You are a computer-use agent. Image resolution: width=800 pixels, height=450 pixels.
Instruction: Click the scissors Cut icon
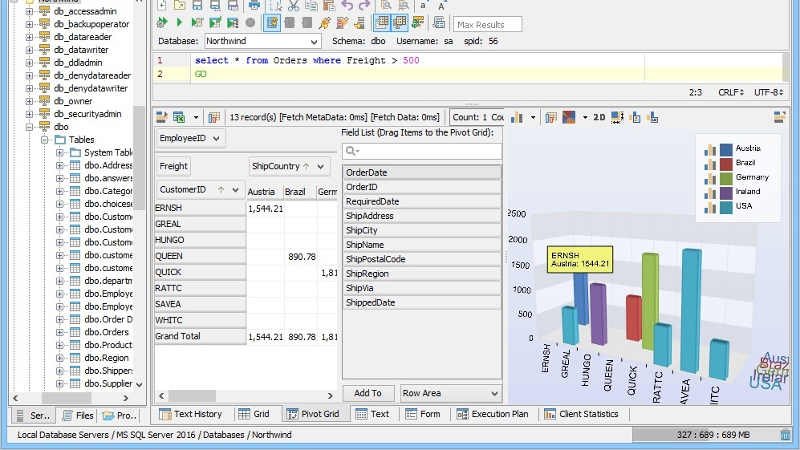293,6
